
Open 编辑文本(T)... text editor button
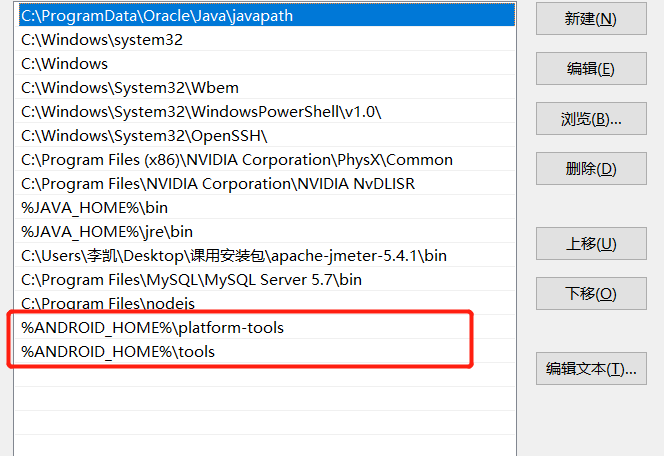[x=590, y=369]
